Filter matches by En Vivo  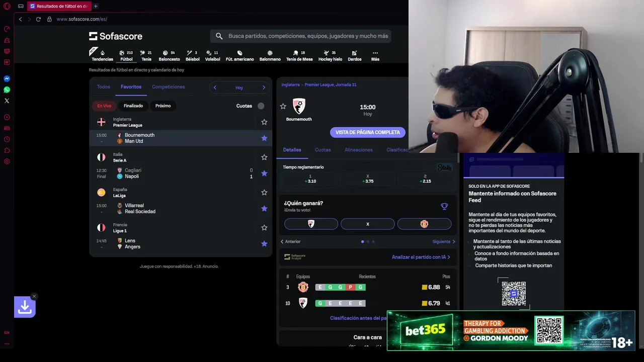pyautogui.click(x=104, y=106)
